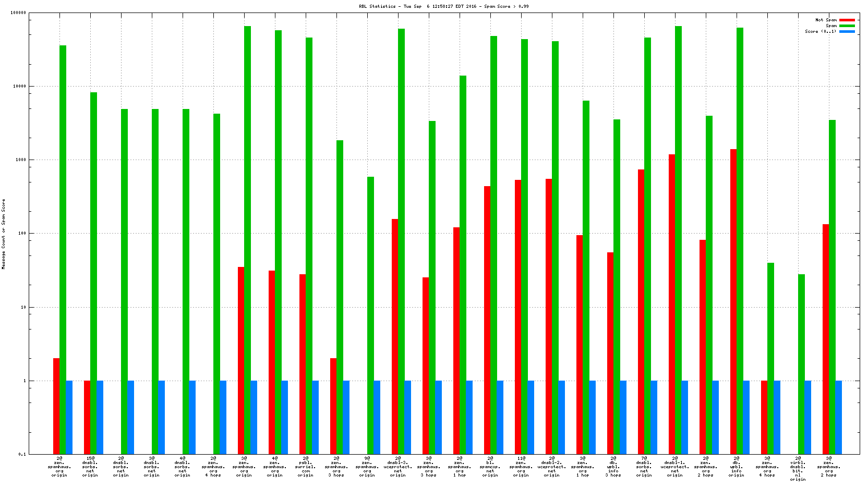Viewport: 868px width, 488px height.
Task: Click the psbl.surriel.com x-axis label
Action: (306, 467)
